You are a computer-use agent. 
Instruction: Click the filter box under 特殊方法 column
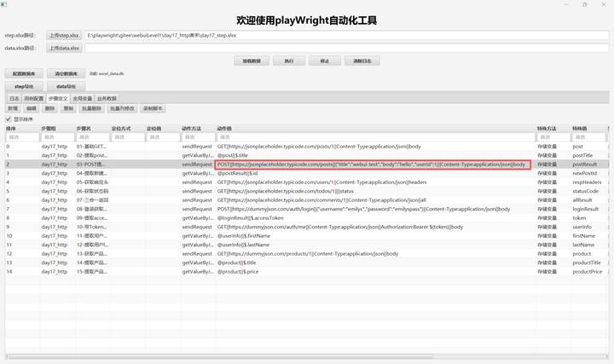pyautogui.click(x=553, y=137)
